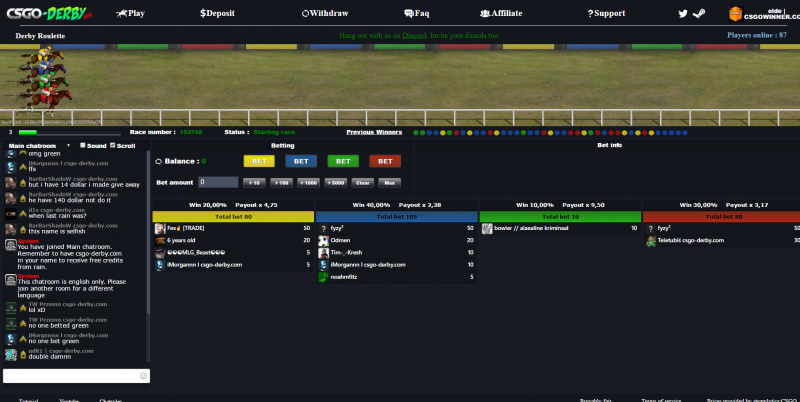Click the blue Total bet 105 bar
The image size is (800, 402).
pos(396,217)
